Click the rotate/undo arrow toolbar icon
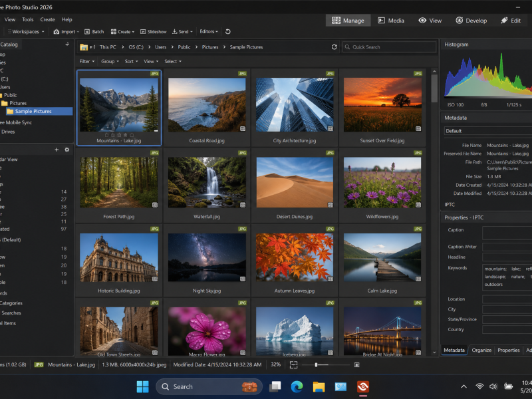The height and width of the screenshot is (399, 532). [228, 31]
